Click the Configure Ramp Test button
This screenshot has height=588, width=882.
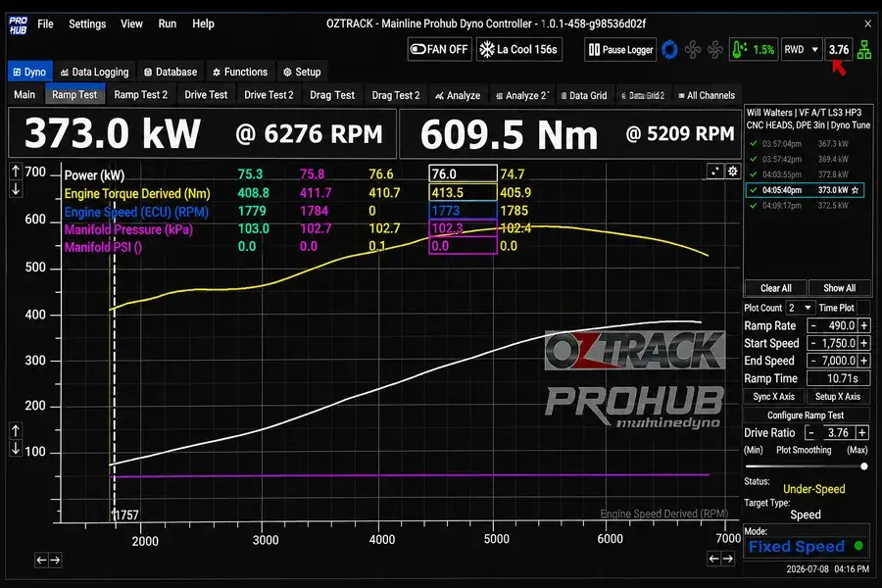(x=806, y=416)
